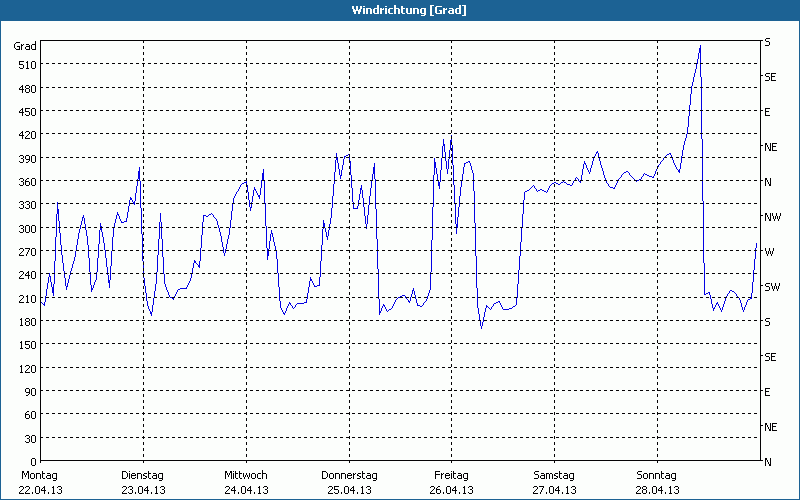
Task: Select the y-axis value 90
Action: pos(31,392)
